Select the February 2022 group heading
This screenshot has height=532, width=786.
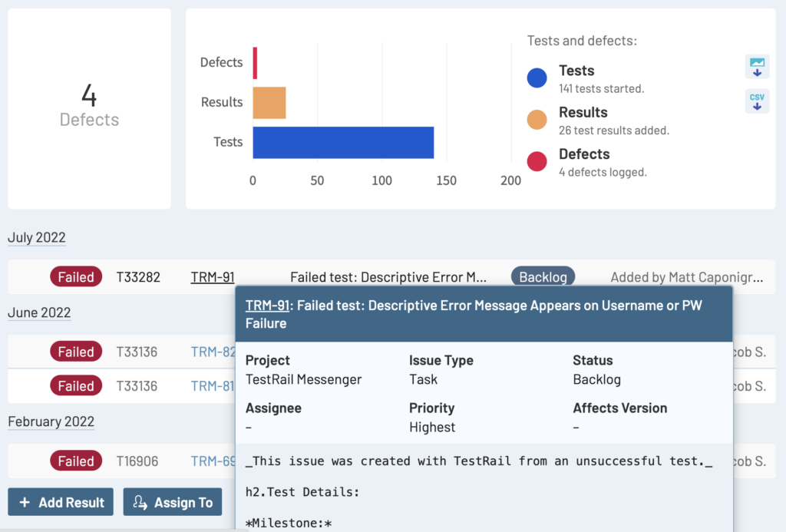click(x=51, y=421)
